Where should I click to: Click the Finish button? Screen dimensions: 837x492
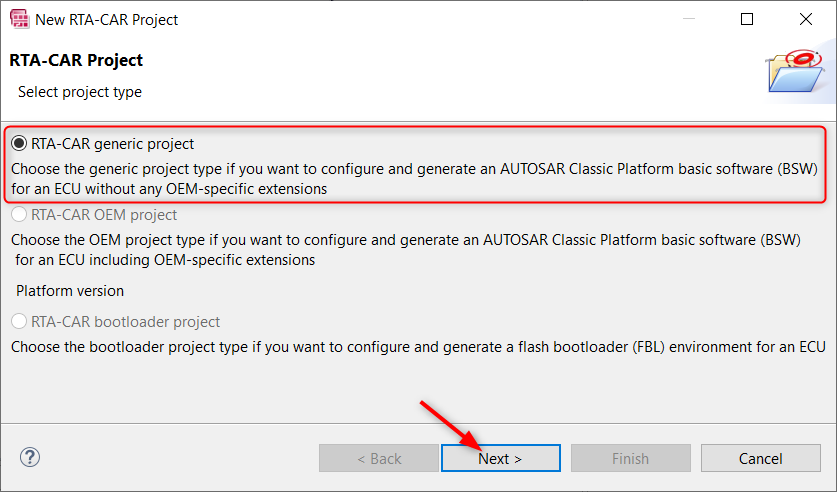pyautogui.click(x=631, y=458)
